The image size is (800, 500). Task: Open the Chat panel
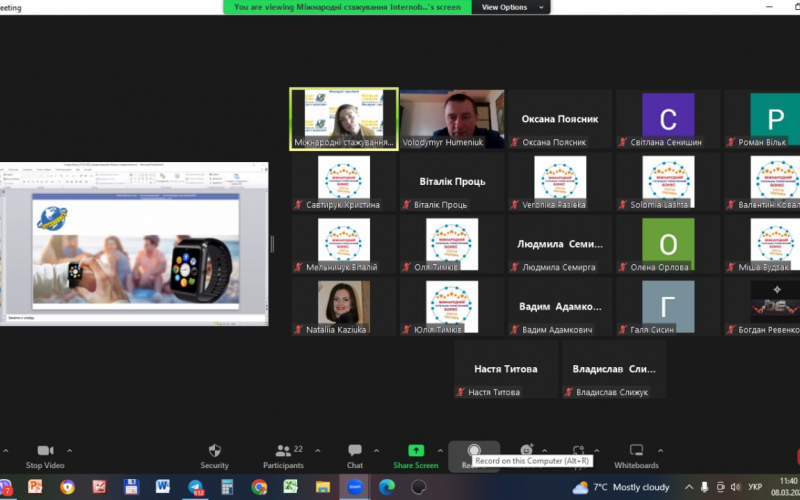click(x=355, y=456)
